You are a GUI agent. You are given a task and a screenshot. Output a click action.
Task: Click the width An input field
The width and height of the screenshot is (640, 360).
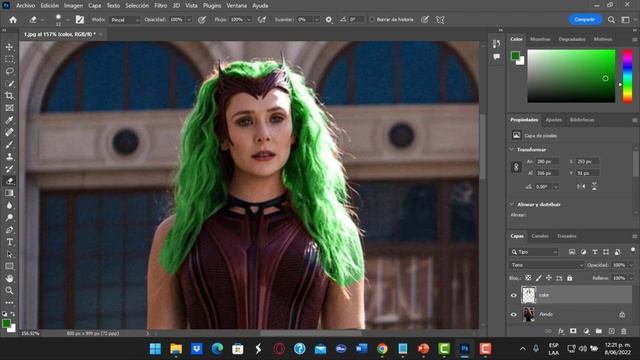tap(547, 162)
